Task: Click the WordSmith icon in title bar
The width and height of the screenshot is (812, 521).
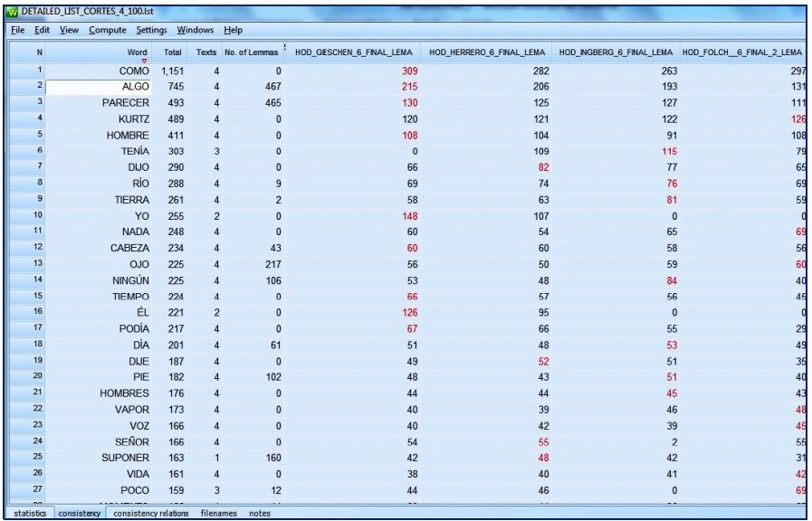Action: tap(11, 10)
